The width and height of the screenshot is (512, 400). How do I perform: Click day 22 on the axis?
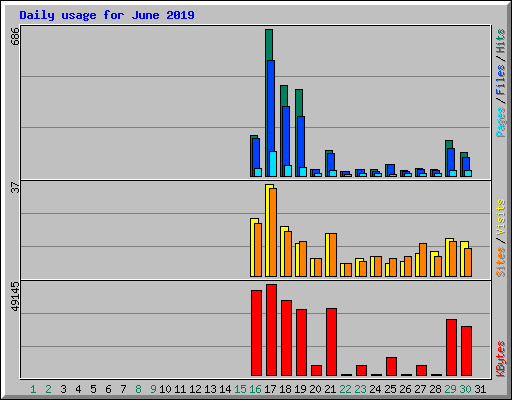(x=345, y=389)
